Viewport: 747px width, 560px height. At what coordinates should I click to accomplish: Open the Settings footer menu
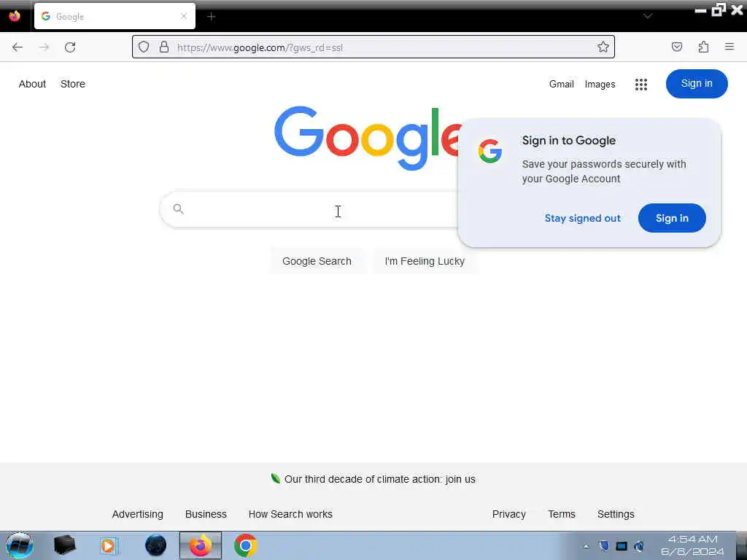(x=616, y=514)
